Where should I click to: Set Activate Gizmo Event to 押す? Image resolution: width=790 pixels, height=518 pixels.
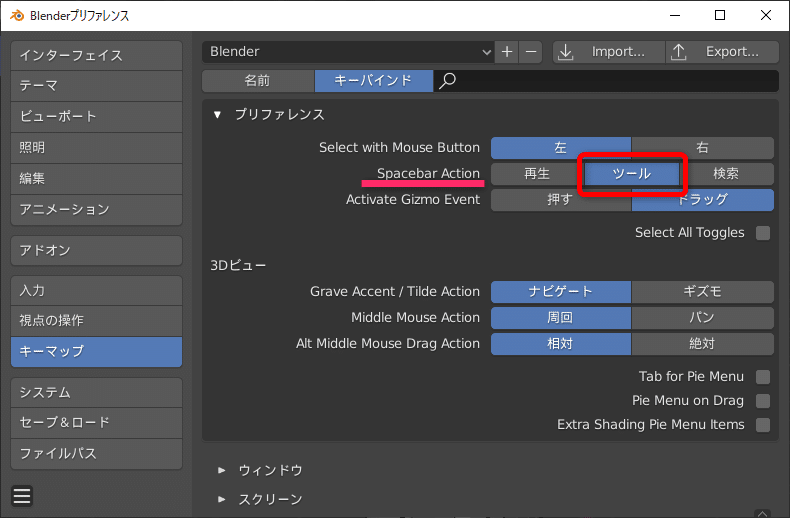tap(561, 200)
